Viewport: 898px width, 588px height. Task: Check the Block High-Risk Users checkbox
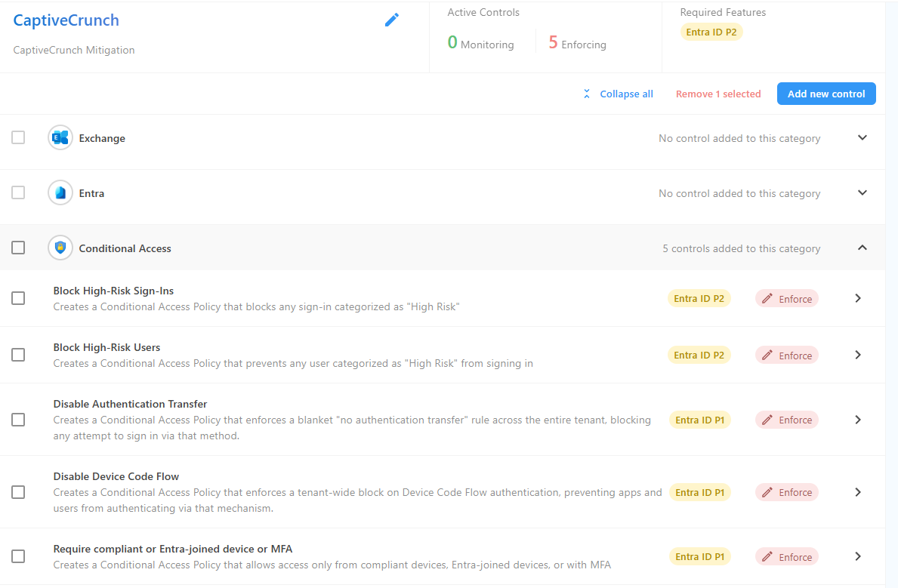(x=18, y=355)
